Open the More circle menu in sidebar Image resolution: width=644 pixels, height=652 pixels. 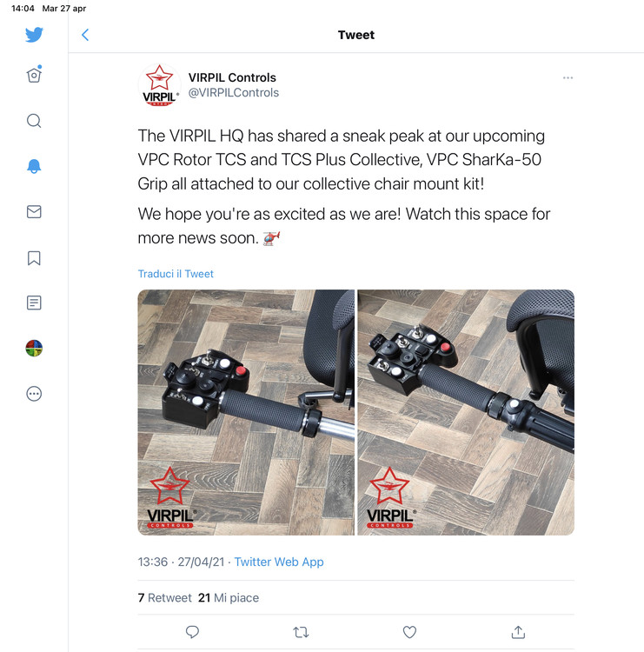(34, 393)
